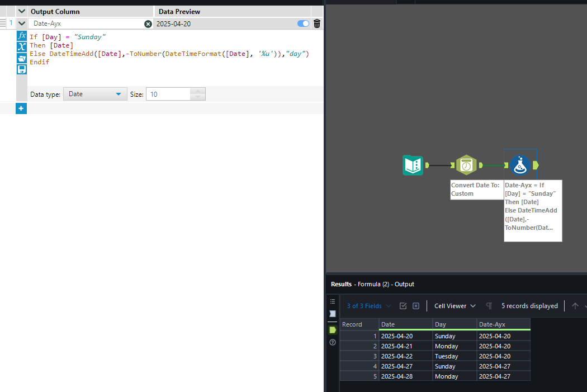Click the select all fields checkbox in Results
This screenshot has height=392, width=587.
(403, 306)
